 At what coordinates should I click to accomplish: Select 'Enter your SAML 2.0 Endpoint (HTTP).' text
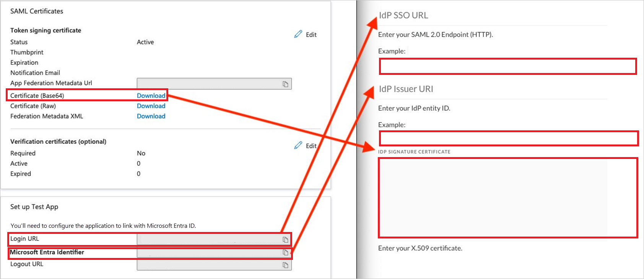pyautogui.click(x=436, y=35)
